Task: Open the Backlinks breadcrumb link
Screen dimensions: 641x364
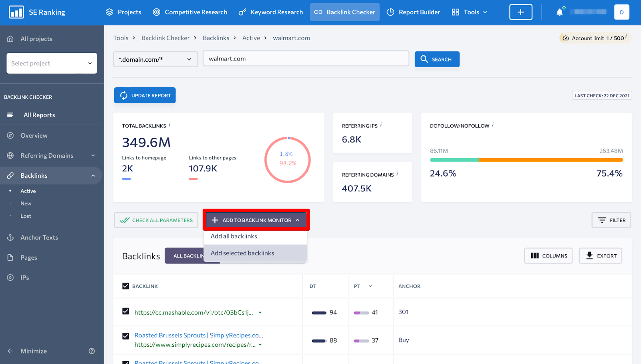Action: (216, 38)
